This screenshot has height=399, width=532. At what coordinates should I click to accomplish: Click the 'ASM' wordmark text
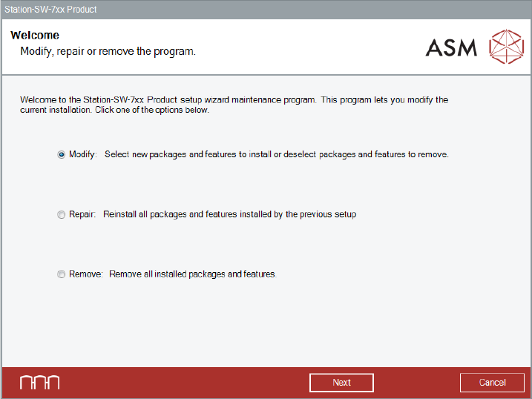(451, 47)
